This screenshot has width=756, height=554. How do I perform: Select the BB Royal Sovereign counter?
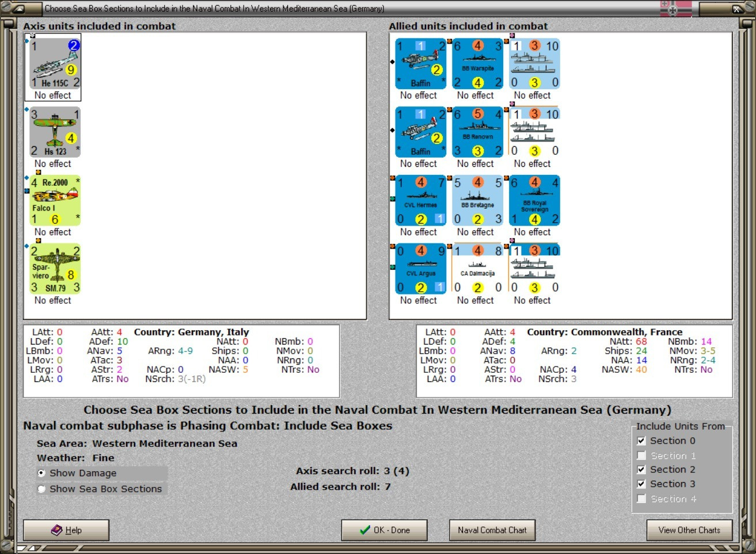pyautogui.click(x=535, y=201)
